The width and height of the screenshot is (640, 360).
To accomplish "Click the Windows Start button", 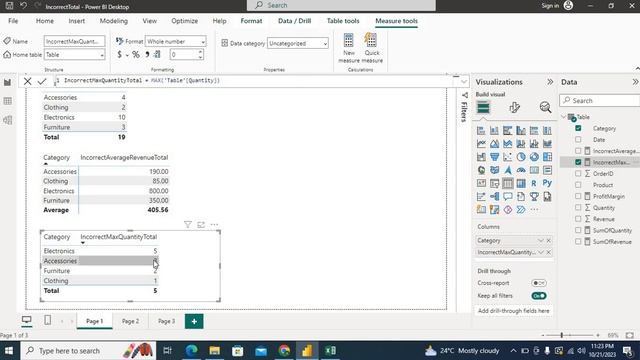I will pyautogui.click(x=9, y=351).
